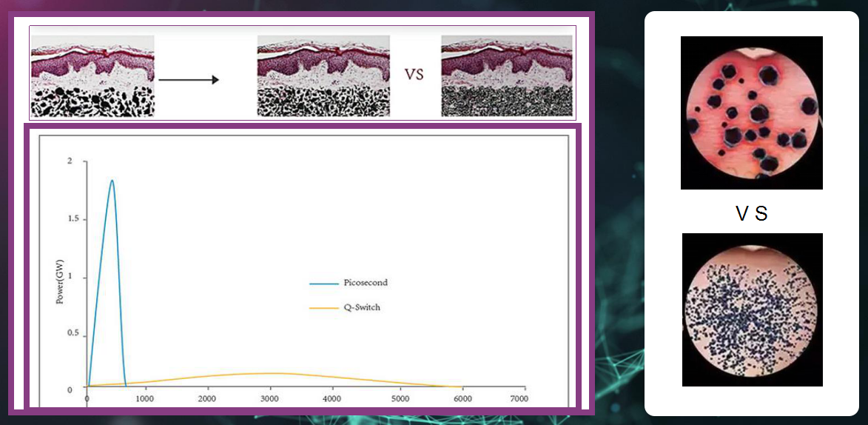
Task: Click the black arrow between skin images
Action: point(189,81)
